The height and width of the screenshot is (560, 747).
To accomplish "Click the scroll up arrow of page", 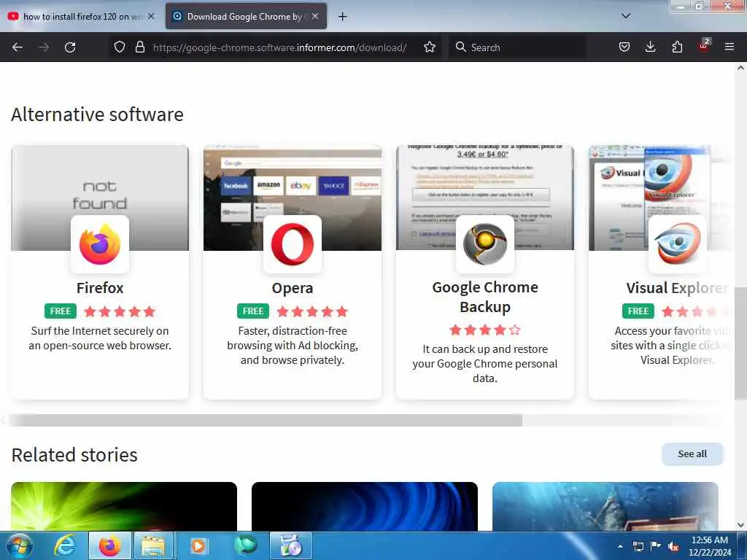I will pos(740,68).
